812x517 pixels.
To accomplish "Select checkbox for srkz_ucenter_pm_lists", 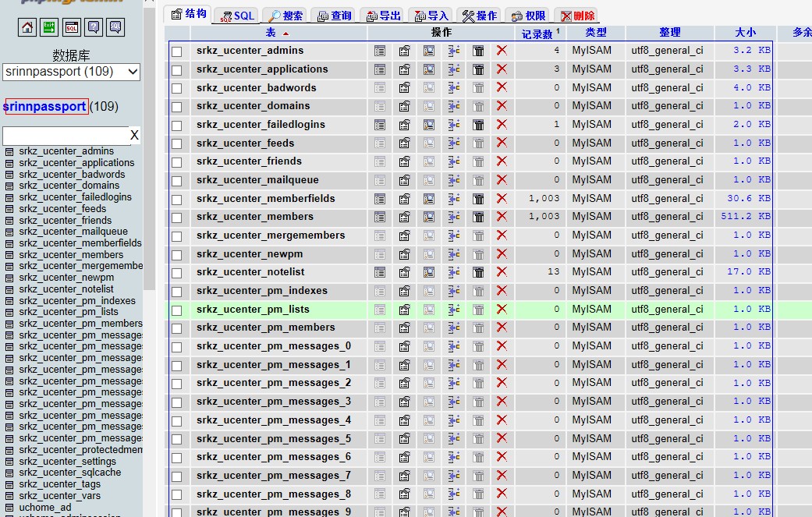I will pyautogui.click(x=177, y=310).
